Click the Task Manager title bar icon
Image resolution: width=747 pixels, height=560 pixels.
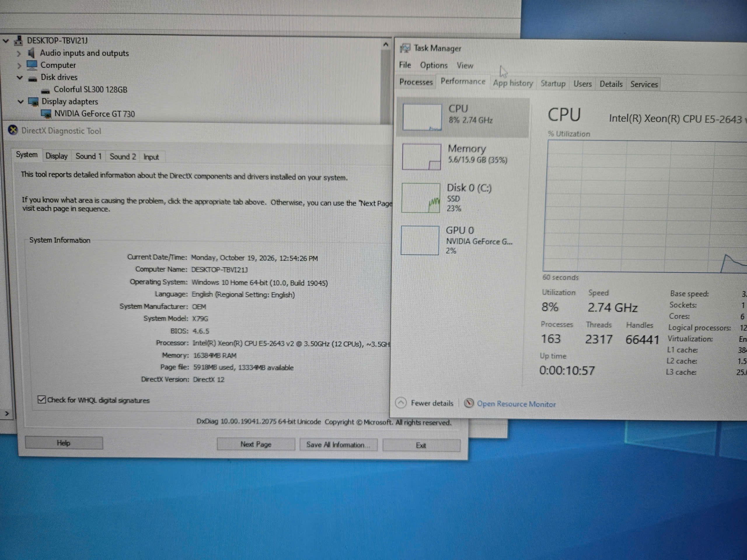(405, 48)
